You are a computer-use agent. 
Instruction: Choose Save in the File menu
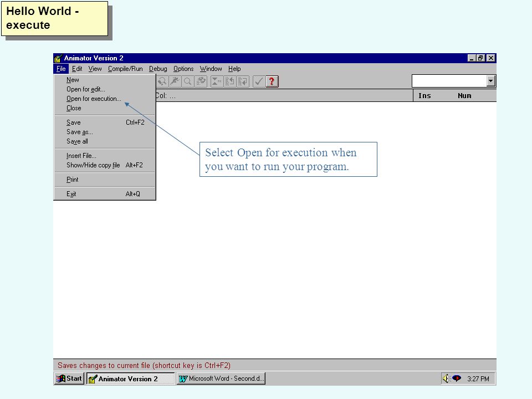click(105, 122)
